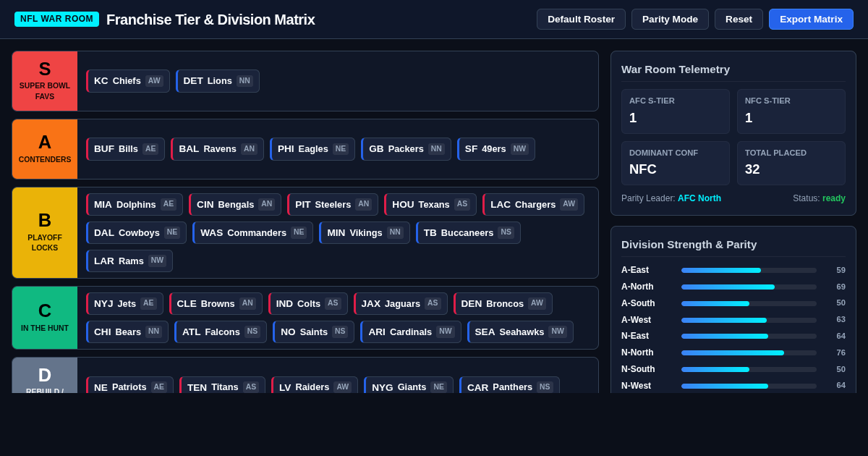Click the A-North strength bar
868x456 pixels.
749,287
